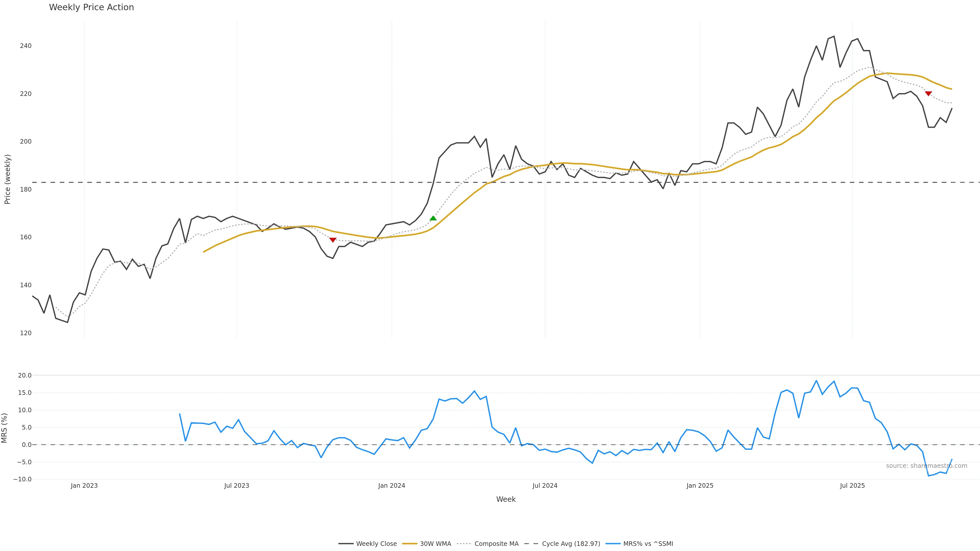Select the Jul 2023 x-axis label
Screen dimensions: 980x551
click(x=237, y=486)
